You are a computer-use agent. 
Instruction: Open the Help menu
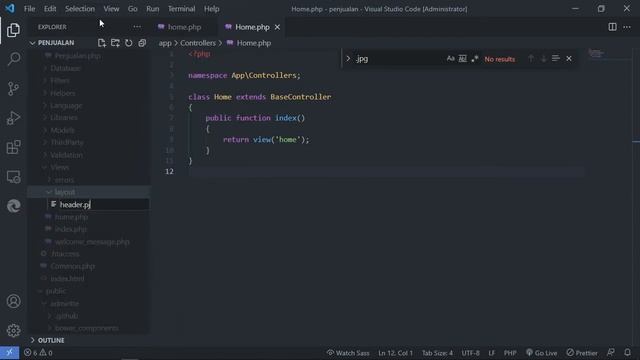click(211, 9)
